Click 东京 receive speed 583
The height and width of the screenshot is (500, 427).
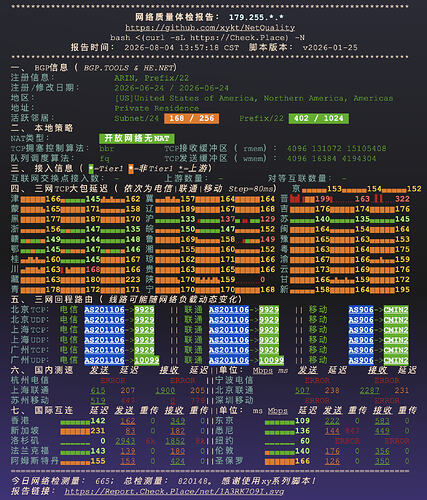click(x=382, y=421)
